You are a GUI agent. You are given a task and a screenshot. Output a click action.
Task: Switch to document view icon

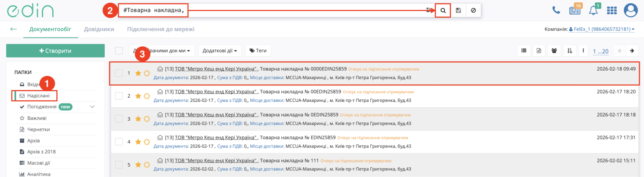(539, 51)
